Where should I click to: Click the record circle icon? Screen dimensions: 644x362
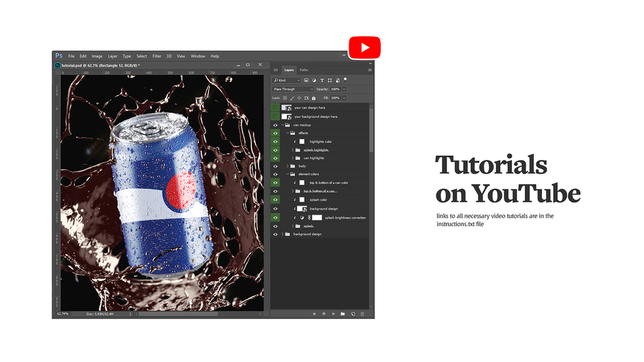pos(324,314)
